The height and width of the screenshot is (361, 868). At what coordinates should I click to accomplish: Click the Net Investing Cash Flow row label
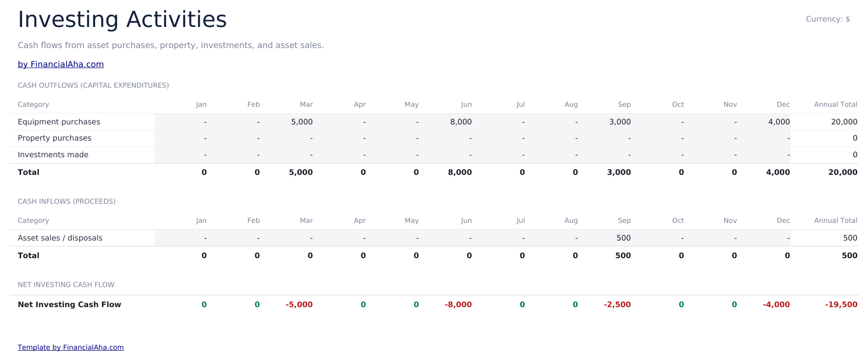point(69,305)
